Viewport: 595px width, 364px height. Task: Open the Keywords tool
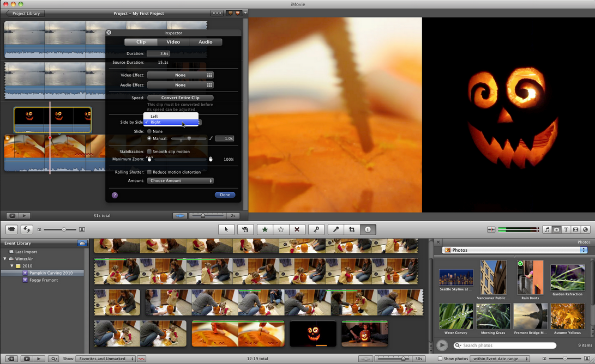316,229
